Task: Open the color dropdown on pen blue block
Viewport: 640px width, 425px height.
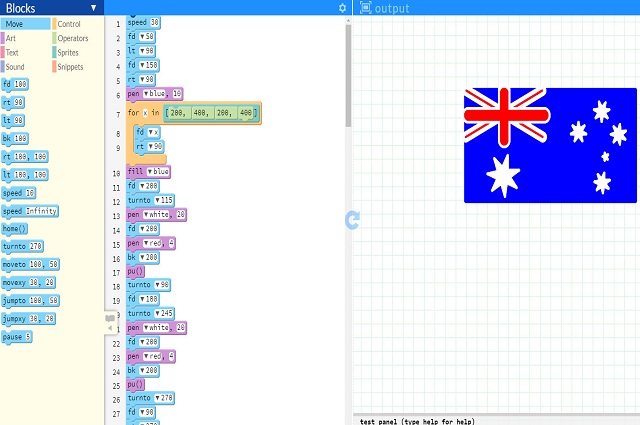Action: click(x=148, y=94)
